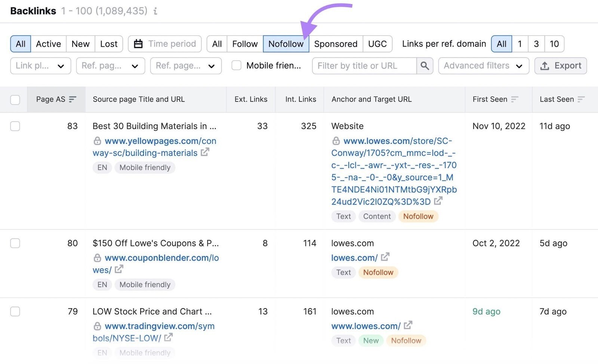This screenshot has width=598, height=364.
Task: Set links per ref. domain to All
Action: click(501, 44)
